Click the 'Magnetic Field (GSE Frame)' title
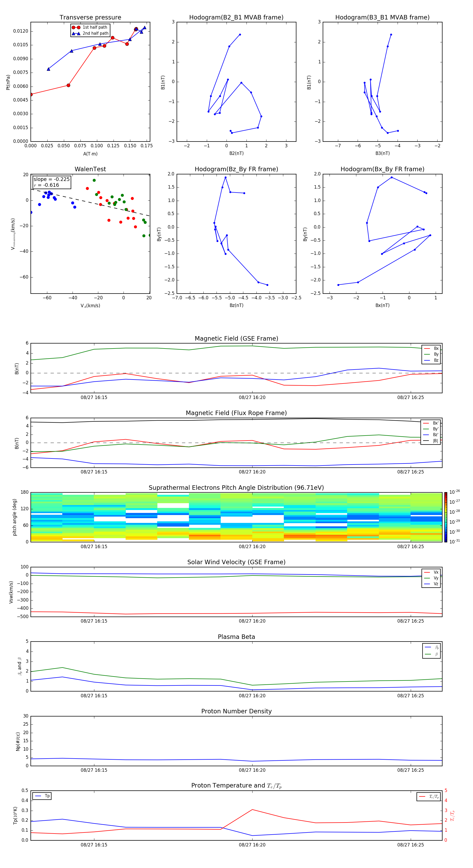Screen dimensions: 473x868 click(236, 339)
